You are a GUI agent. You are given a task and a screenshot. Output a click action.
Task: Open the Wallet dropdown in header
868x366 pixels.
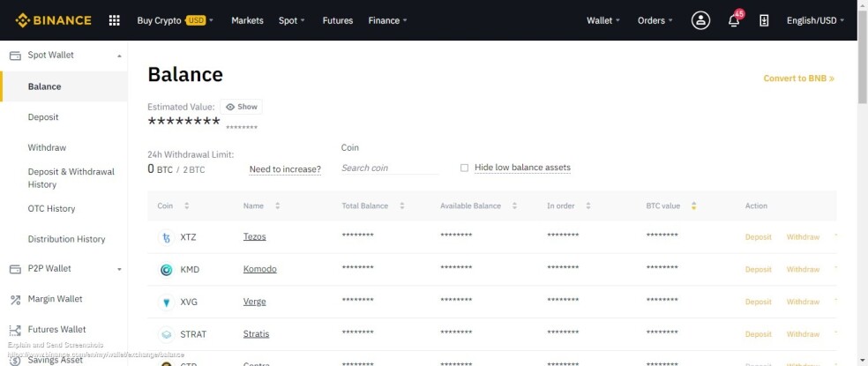click(603, 20)
